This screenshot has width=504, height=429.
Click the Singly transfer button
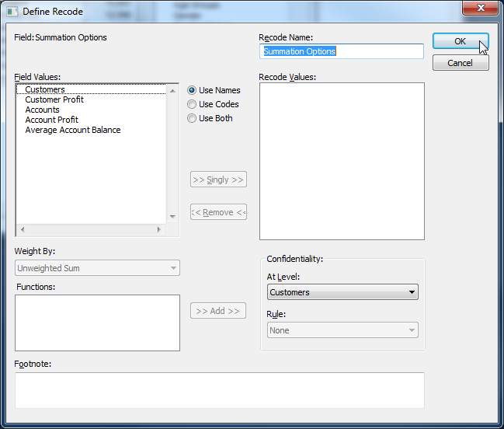218,180
